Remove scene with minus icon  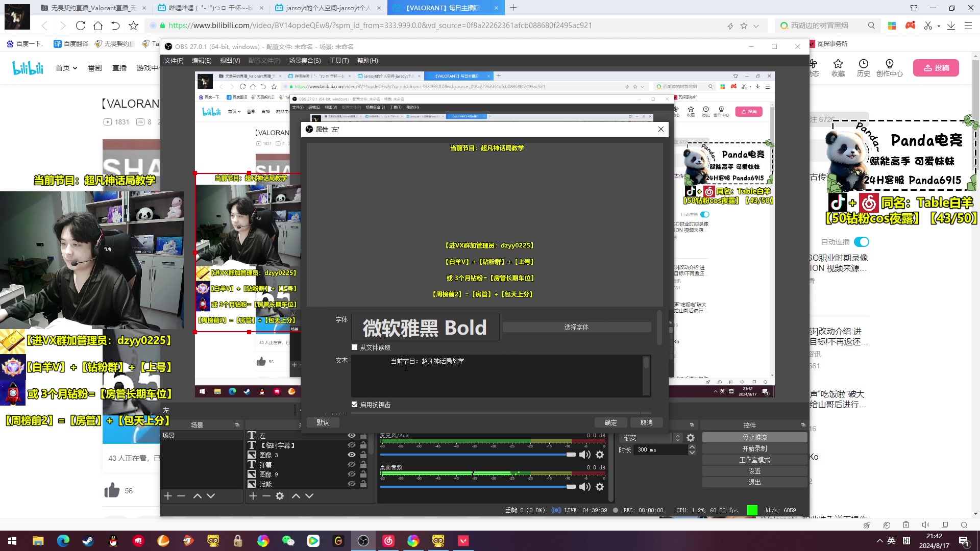tap(181, 496)
